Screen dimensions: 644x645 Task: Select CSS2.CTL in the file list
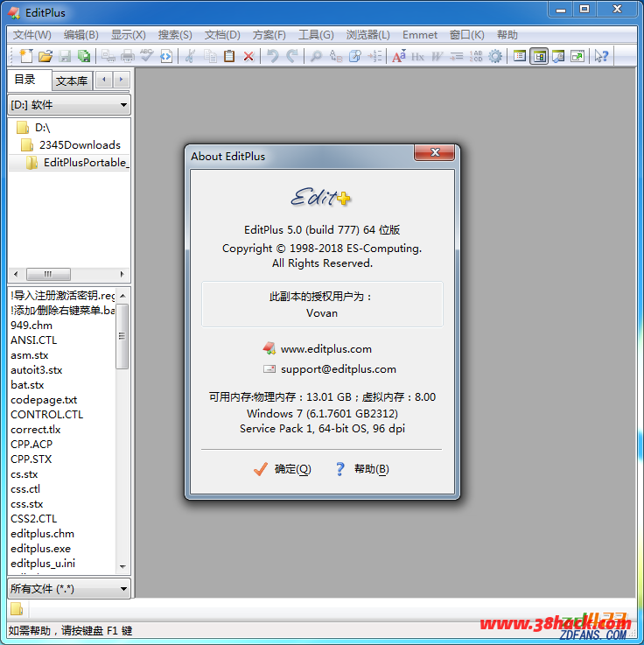coord(34,519)
